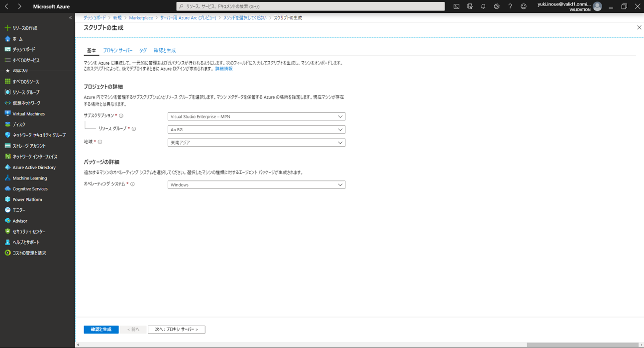Click info icon next to 地域

[100, 142]
